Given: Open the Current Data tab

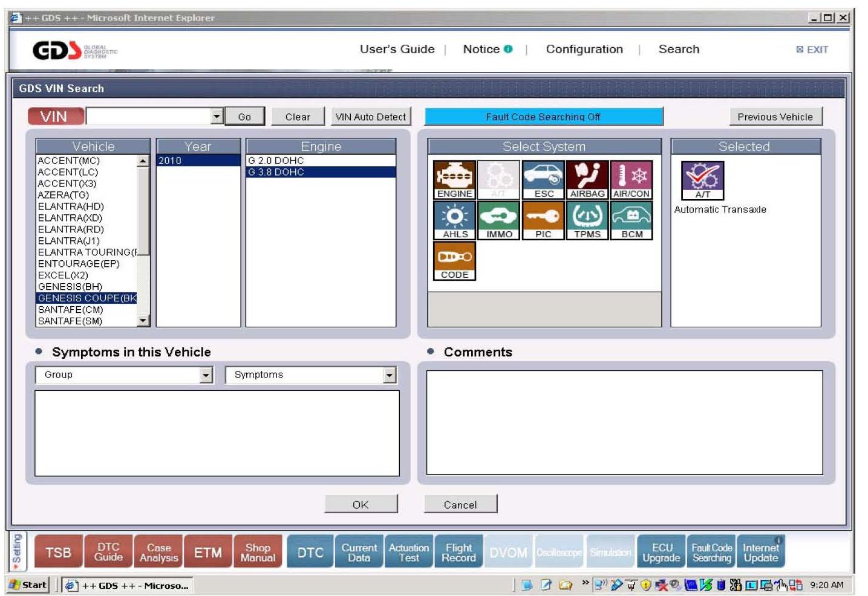Looking at the screenshot, I should (359, 552).
